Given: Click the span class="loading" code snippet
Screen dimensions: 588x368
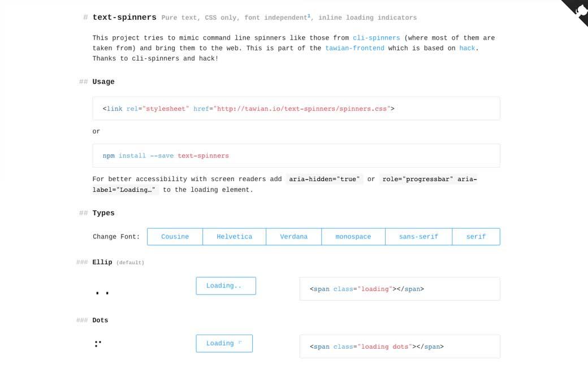Looking at the screenshot, I should (x=399, y=289).
